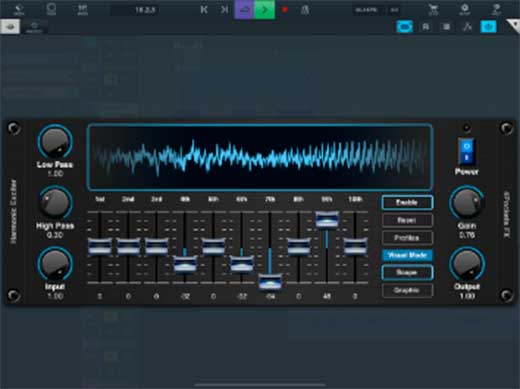Viewport: 520px width, 389px height.
Task: Toggle the metronome icon
Action: [305, 10]
